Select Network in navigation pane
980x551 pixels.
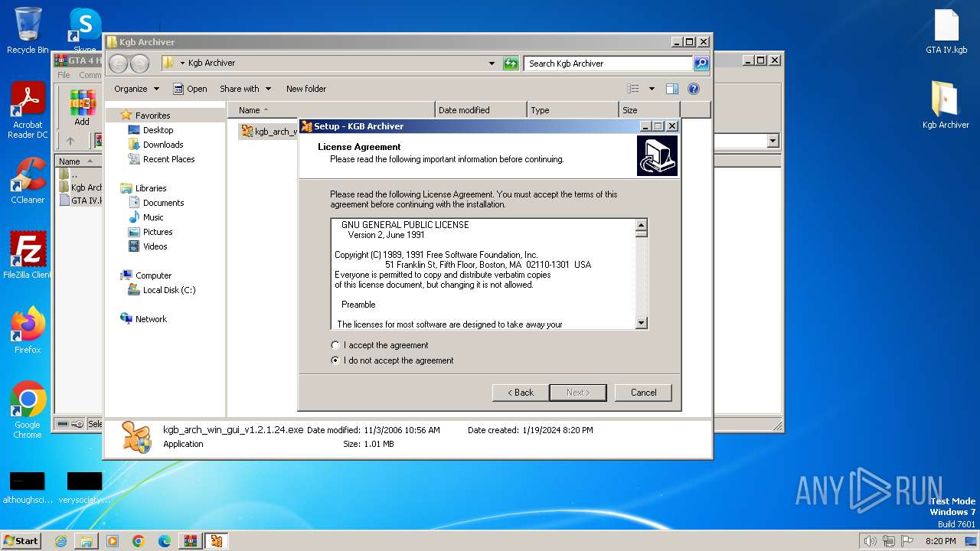(151, 319)
